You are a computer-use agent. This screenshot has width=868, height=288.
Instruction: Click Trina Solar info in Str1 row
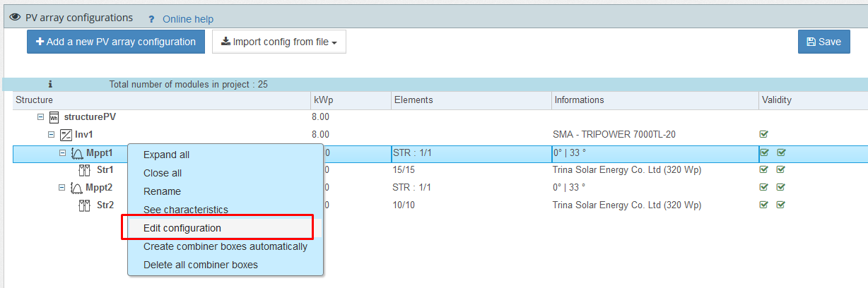click(627, 169)
